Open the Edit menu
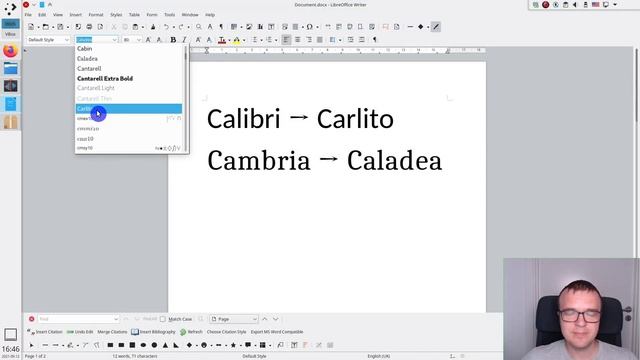Screen dimensions: 640x360 point(42,15)
